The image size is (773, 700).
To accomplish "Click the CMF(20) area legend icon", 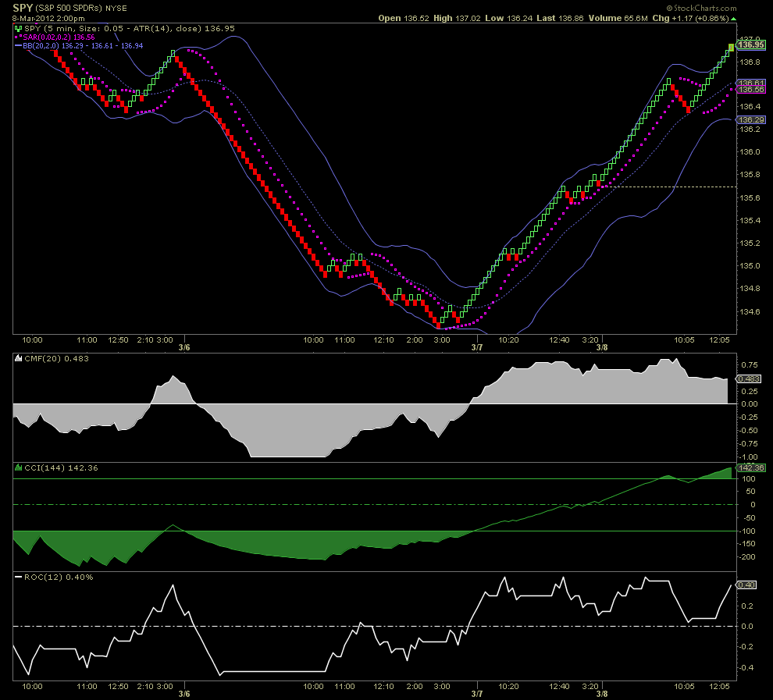I will [x=18, y=359].
